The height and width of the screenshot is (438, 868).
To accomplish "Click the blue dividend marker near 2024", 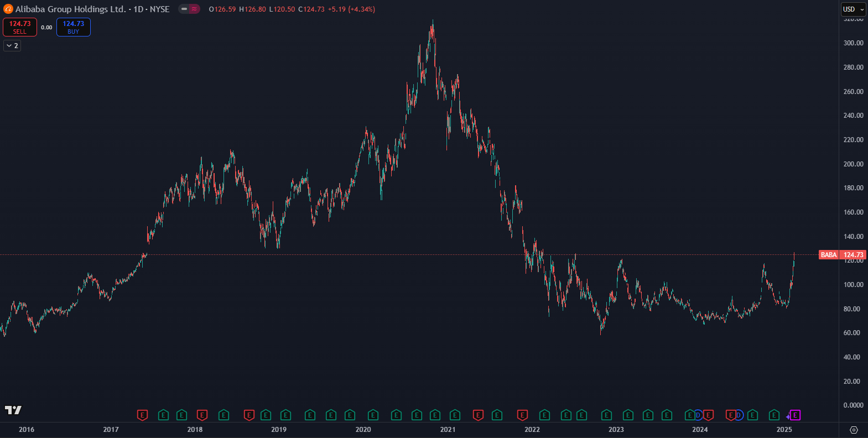I will pyautogui.click(x=698, y=415).
